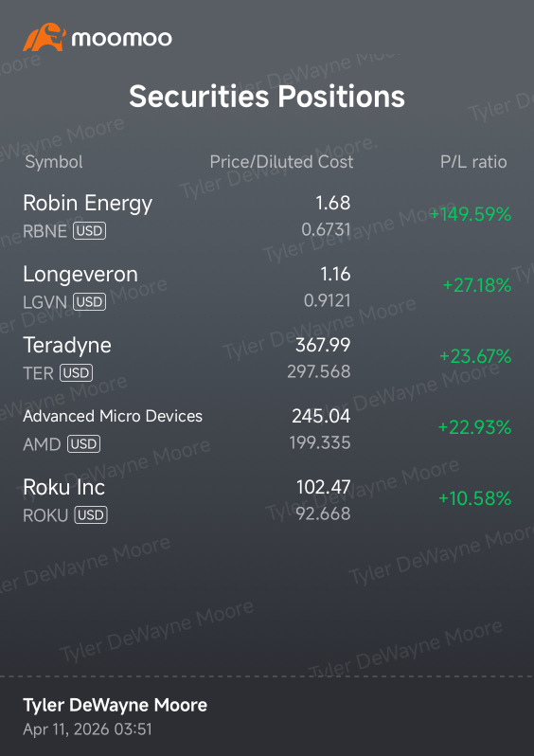534x756 pixels.
Task: Click the USD badge next to TER
Action: click(76, 372)
